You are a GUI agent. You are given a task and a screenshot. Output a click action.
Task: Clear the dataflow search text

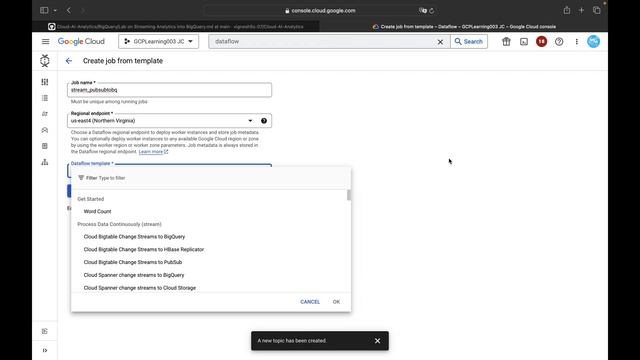click(x=440, y=42)
